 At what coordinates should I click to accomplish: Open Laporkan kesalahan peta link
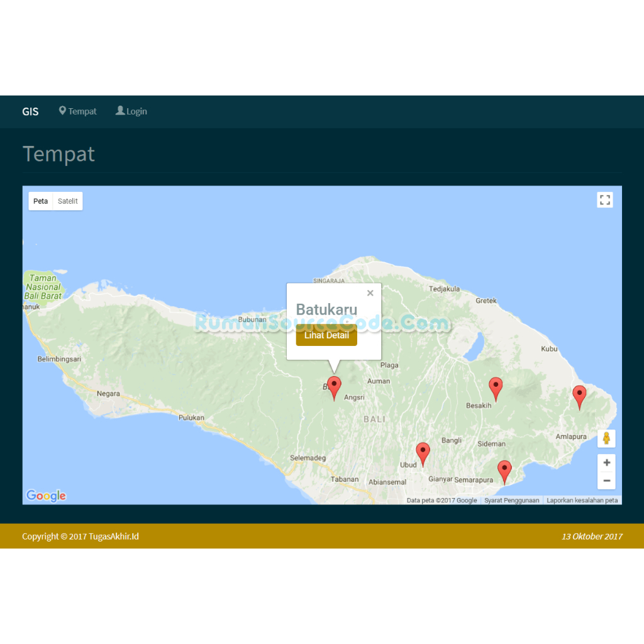coord(582,500)
